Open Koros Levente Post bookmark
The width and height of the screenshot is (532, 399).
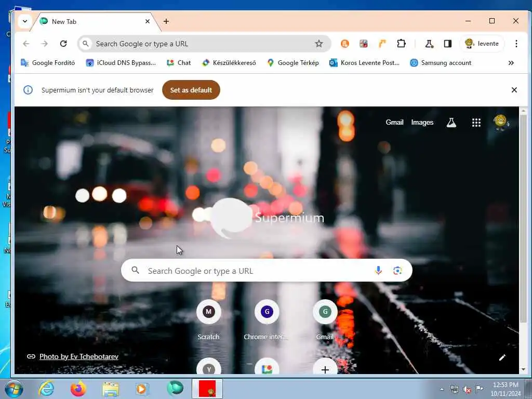point(365,63)
